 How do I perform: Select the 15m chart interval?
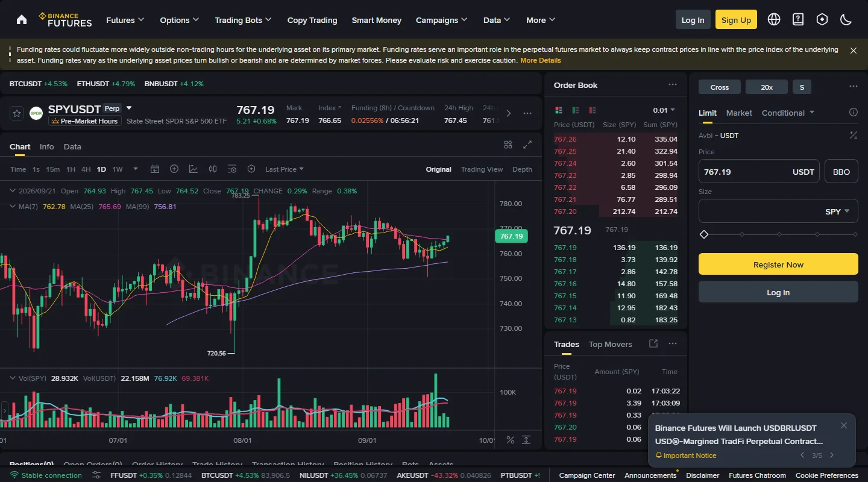point(53,169)
